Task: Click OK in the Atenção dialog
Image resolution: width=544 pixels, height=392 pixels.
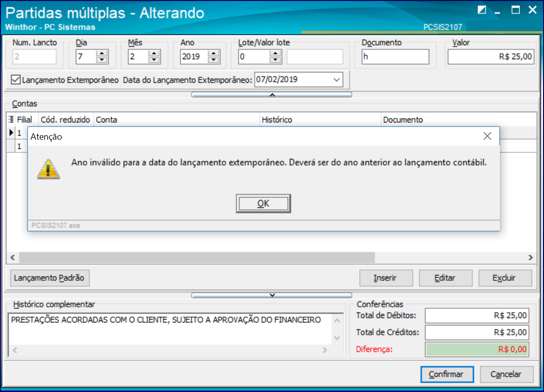Action: tap(263, 203)
